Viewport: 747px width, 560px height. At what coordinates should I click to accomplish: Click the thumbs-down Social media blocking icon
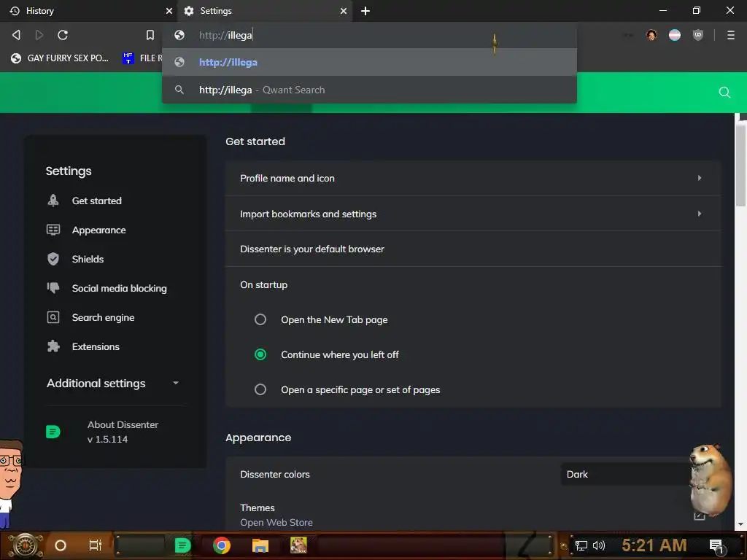pyautogui.click(x=53, y=287)
